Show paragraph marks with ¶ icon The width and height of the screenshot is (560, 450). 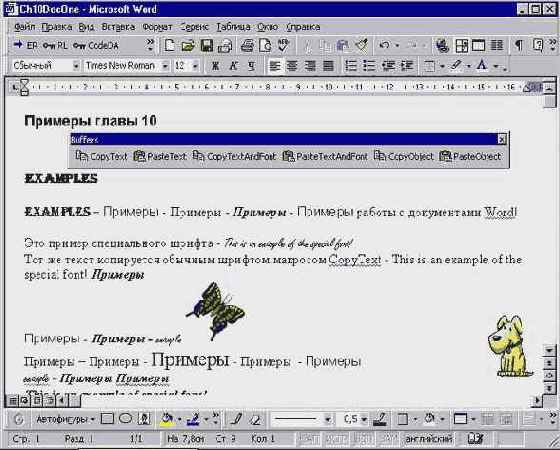pyautogui.click(x=519, y=45)
